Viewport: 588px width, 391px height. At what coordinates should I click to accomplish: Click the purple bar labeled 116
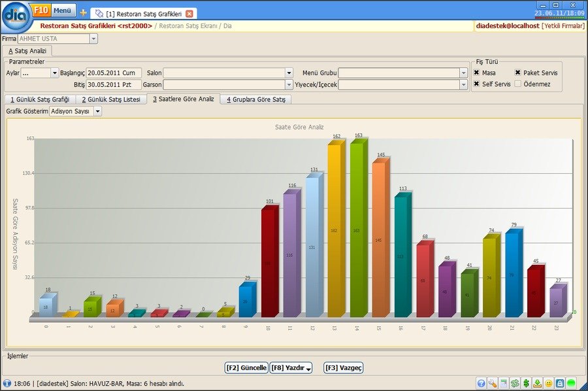(x=292, y=253)
